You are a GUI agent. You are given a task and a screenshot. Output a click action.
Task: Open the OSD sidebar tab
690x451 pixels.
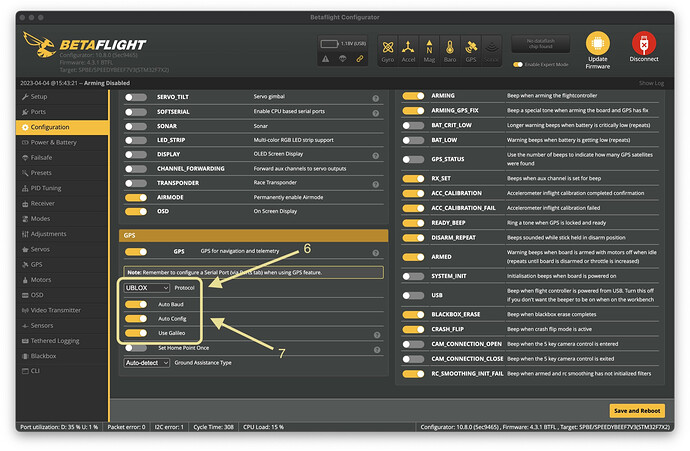click(x=62, y=295)
